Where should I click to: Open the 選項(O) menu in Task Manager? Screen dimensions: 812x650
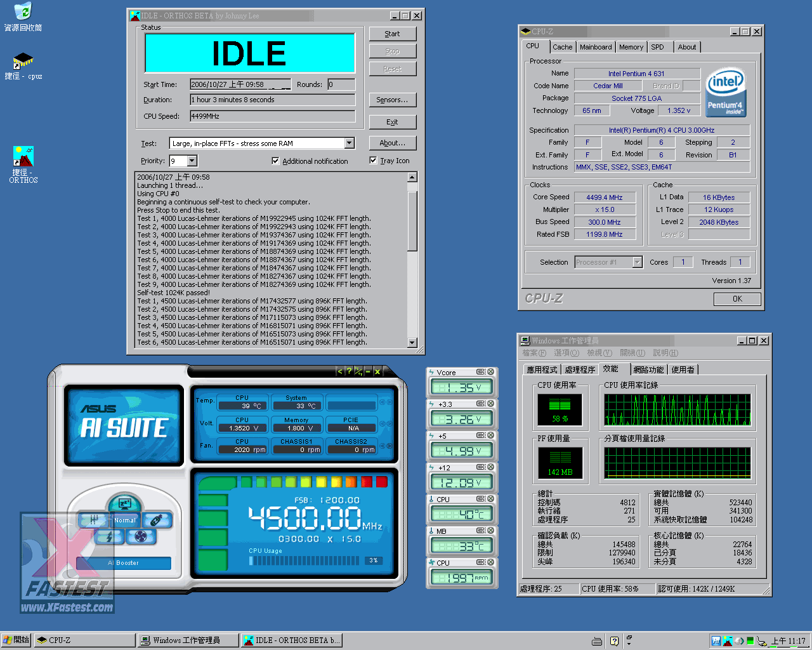(566, 353)
